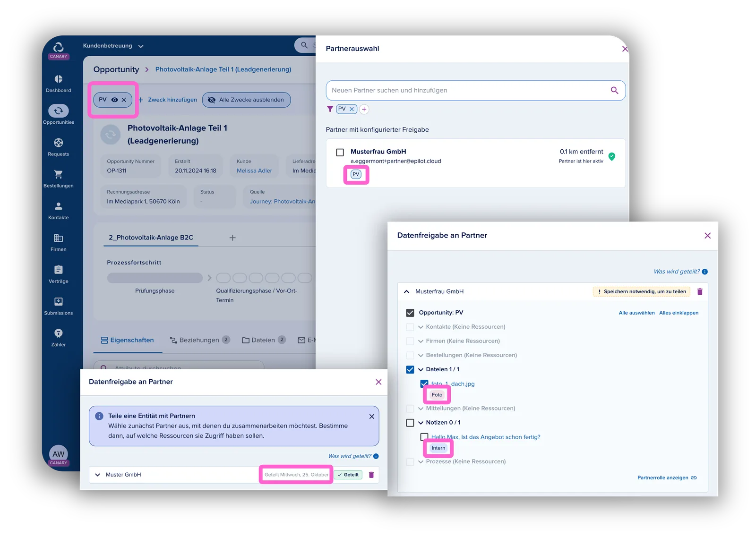The image size is (756, 537).
Task: Click Alle Zwecke ausblenden button
Action: [x=246, y=100]
